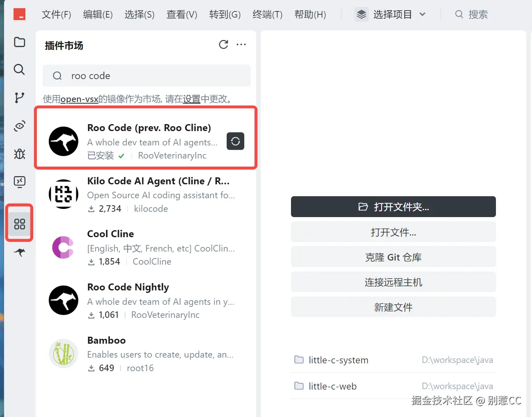The width and height of the screenshot is (532, 417).
Task: Click the Kilo Code extension logo
Action: (x=64, y=194)
